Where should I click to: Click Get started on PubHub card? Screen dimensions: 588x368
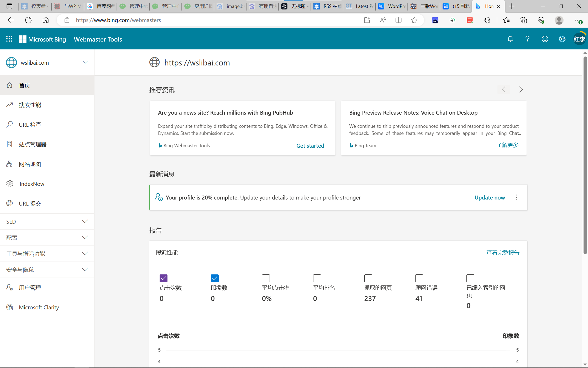[310, 146]
